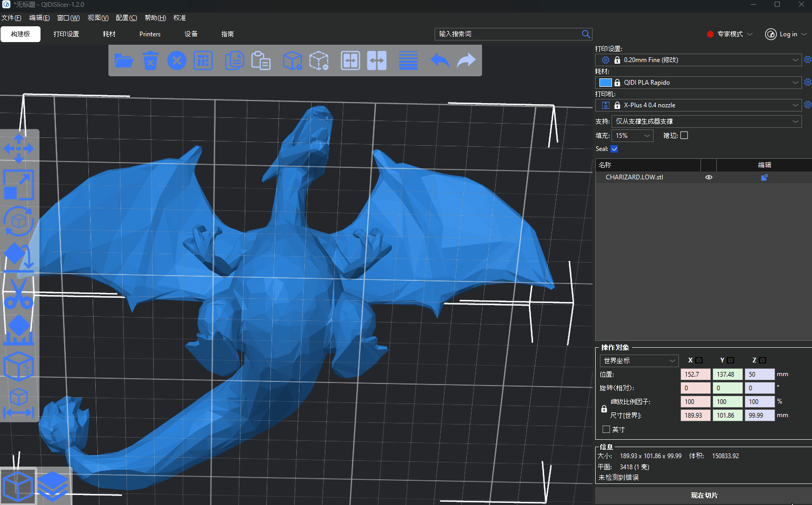Click Slice Now (现在切片) button
The height and width of the screenshot is (505, 812).
[x=704, y=496]
